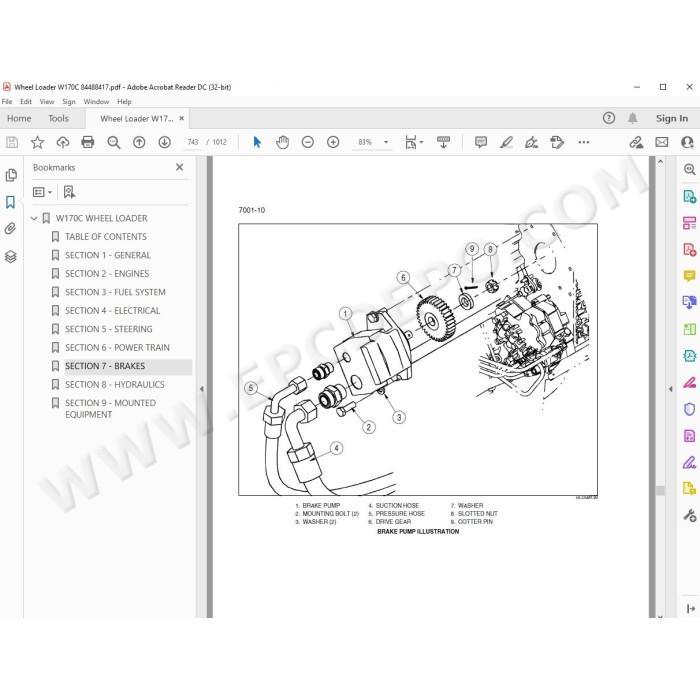The height and width of the screenshot is (700, 700).
Task: Click the Save file icon
Action: 12,142
